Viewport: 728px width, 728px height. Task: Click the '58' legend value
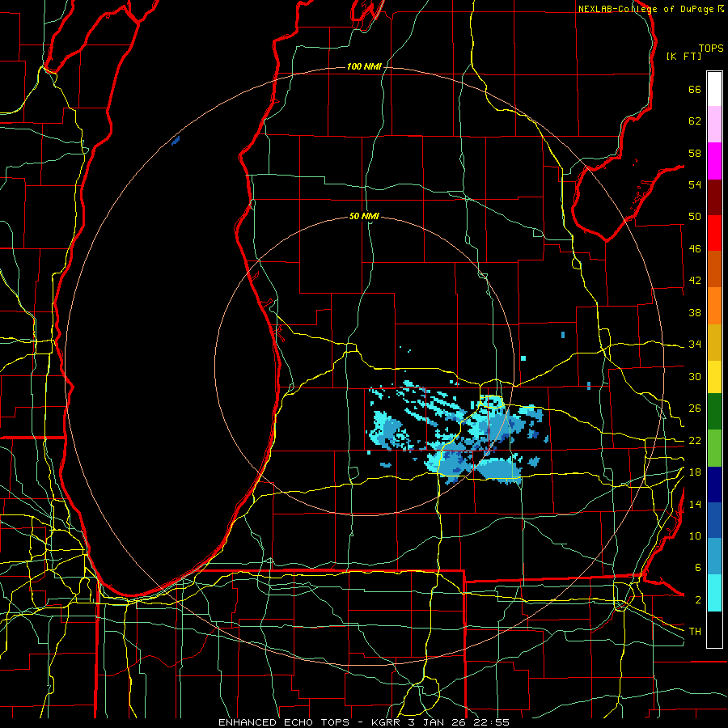[x=695, y=154]
